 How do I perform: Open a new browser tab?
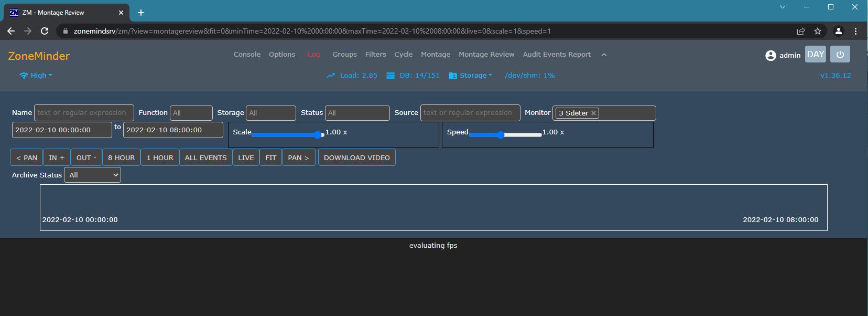pos(141,13)
